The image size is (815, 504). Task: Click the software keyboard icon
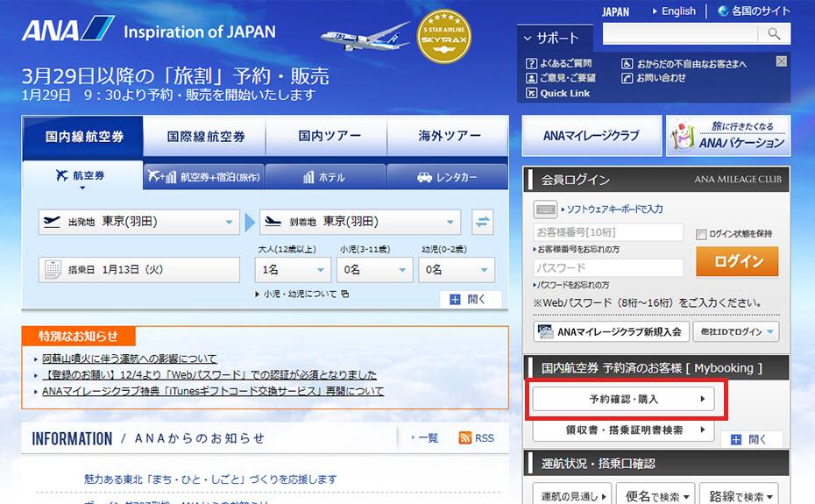pyautogui.click(x=545, y=209)
